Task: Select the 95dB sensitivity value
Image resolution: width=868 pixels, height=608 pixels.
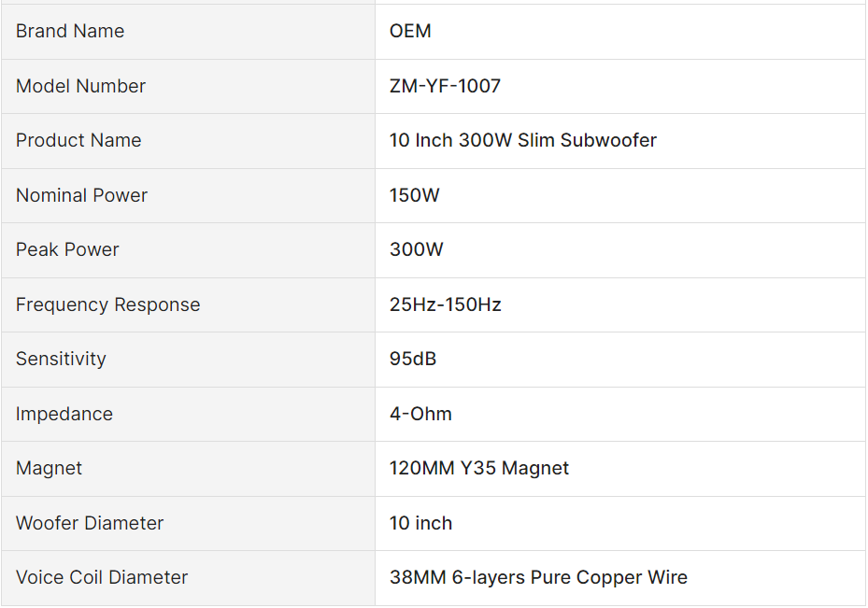Action: (413, 359)
